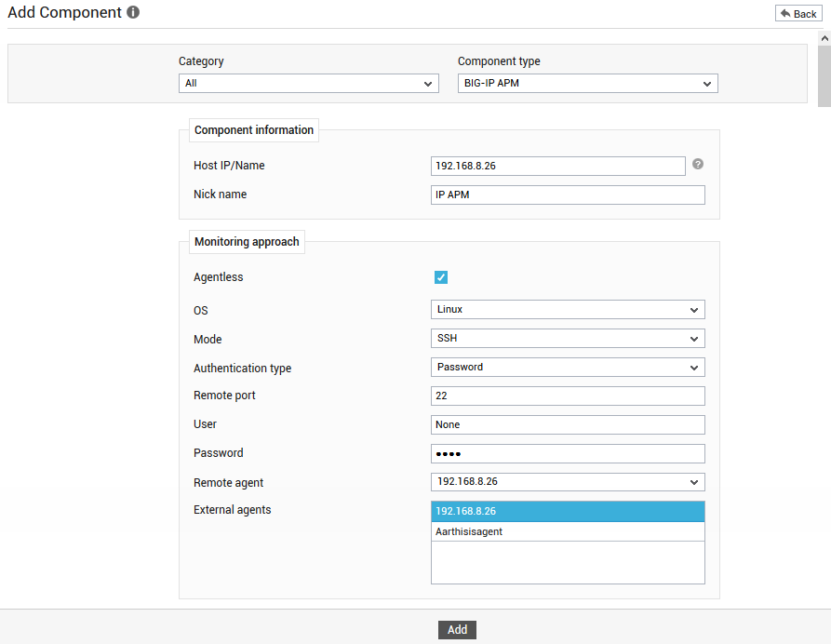Click into the Nick name field
Viewport: 831px width, 644px height.
(x=568, y=195)
